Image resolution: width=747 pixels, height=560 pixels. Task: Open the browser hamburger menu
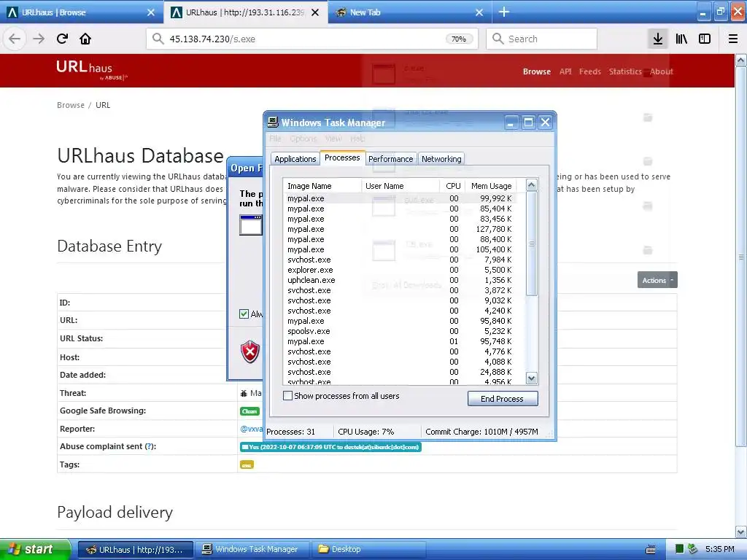point(733,39)
